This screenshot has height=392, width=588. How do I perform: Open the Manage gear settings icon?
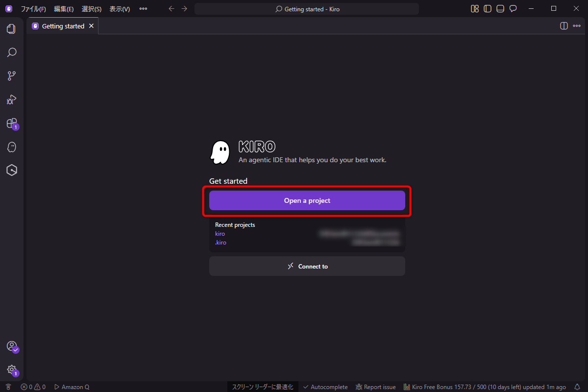coord(12,370)
